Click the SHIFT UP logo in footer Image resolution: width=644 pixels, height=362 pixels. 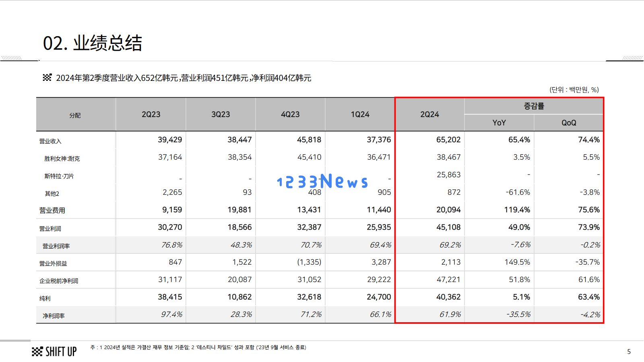coord(54,352)
